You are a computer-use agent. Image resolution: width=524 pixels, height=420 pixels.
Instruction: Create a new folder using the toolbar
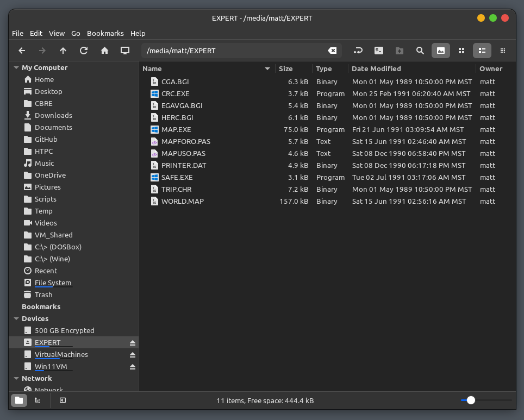point(400,51)
